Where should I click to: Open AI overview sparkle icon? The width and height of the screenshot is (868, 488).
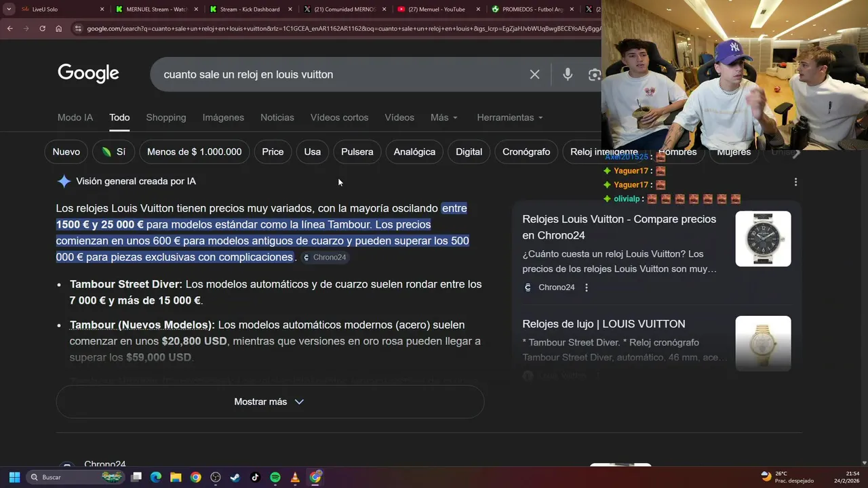(x=64, y=181)
